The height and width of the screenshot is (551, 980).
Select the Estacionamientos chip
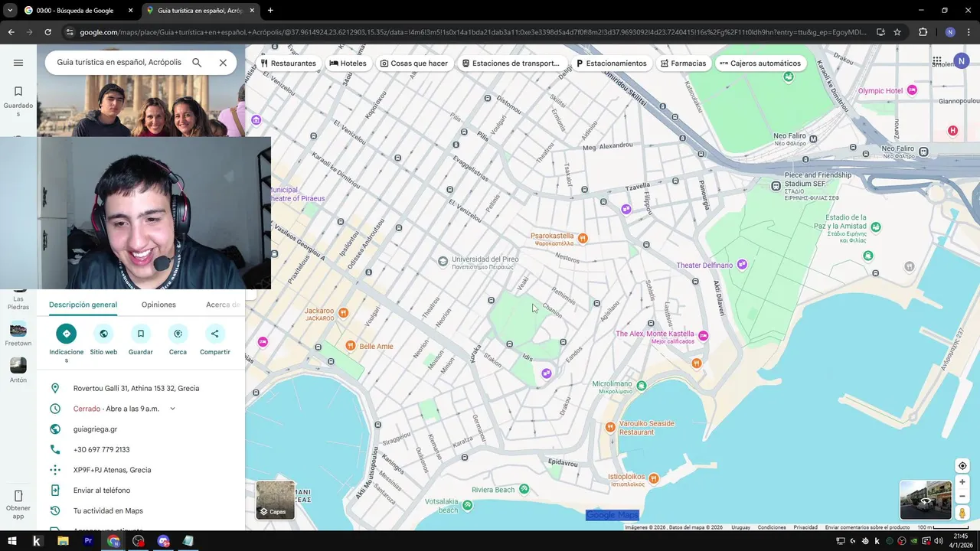[x=612, y=64]
